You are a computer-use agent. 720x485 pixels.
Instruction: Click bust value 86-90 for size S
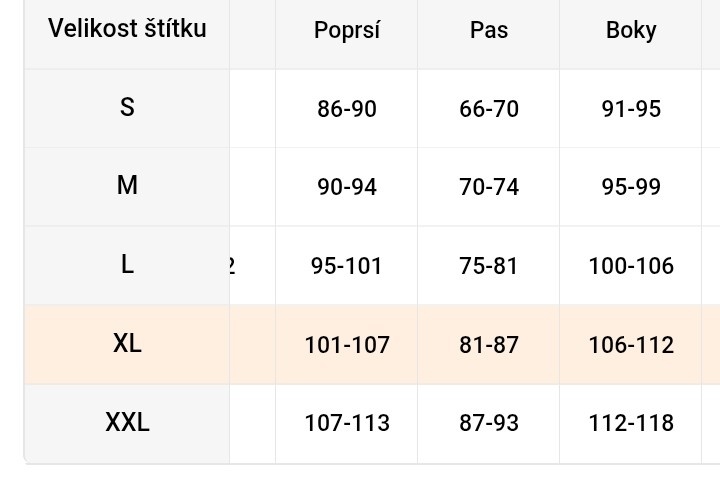[x=347, y=108]
